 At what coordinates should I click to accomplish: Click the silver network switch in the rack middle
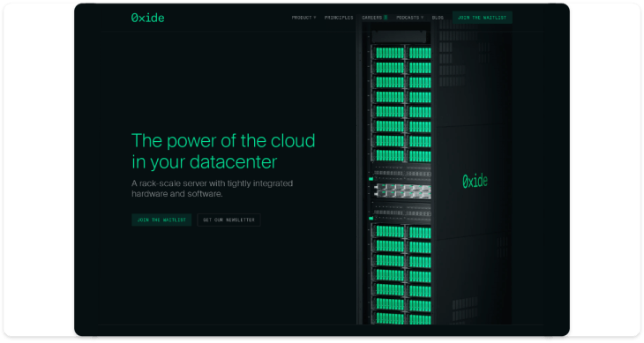pos(402,191)
